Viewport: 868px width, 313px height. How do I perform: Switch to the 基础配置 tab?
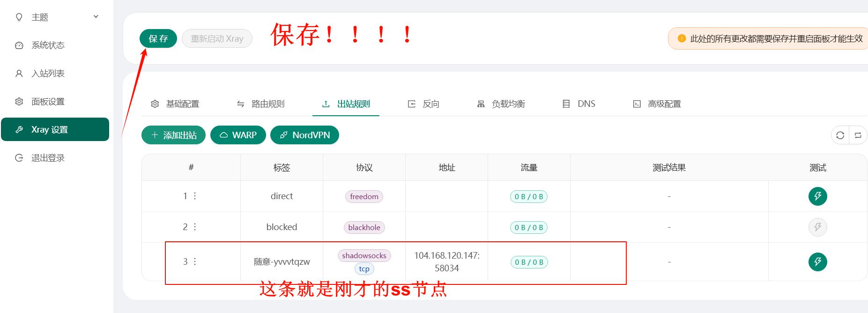[x=175, y=104]
